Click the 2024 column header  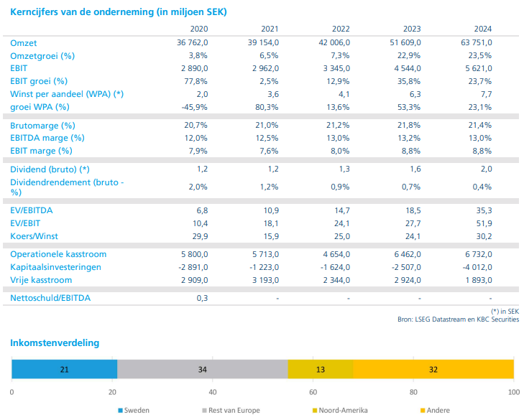pyautogui.click(x=482, y=29)
